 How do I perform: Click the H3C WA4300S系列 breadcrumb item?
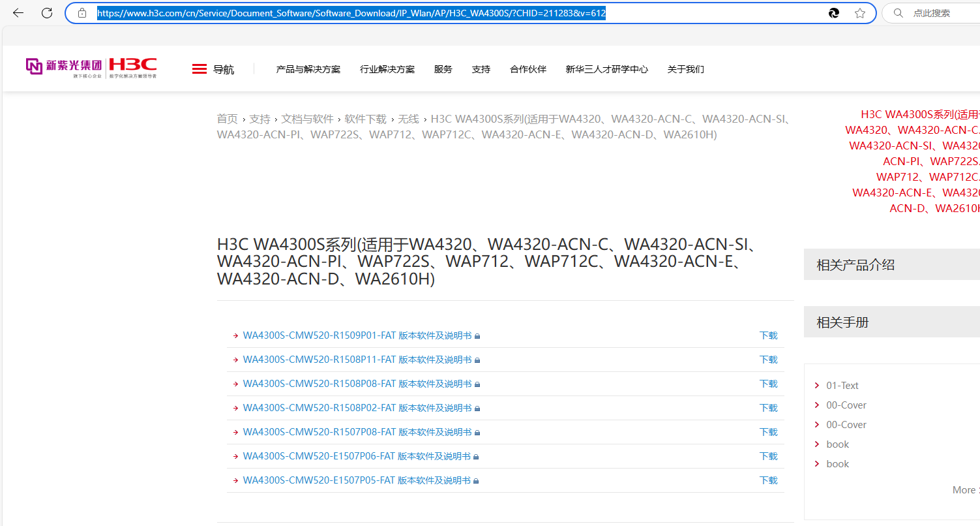pyautogui.click(x=503, y=127)
